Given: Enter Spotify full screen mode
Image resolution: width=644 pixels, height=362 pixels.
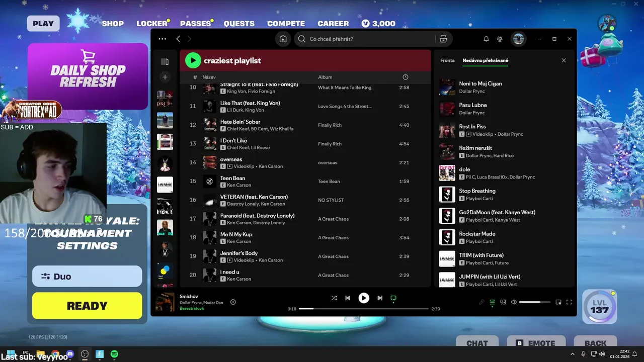Looking at the screenshot, I should pos(569,302).
